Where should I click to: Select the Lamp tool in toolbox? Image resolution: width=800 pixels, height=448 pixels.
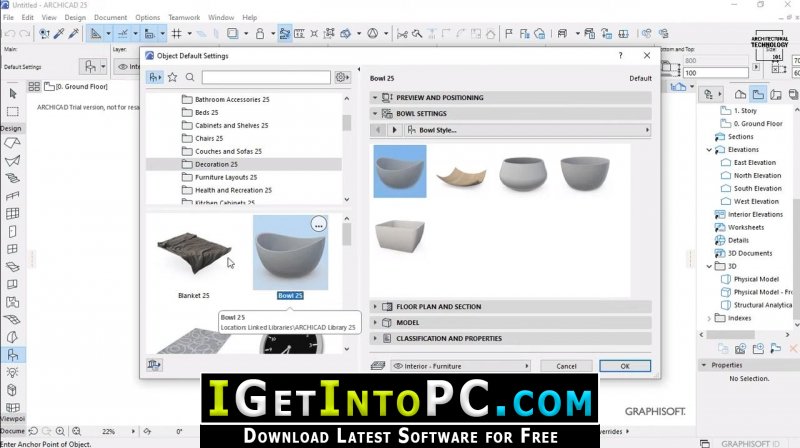13,372
